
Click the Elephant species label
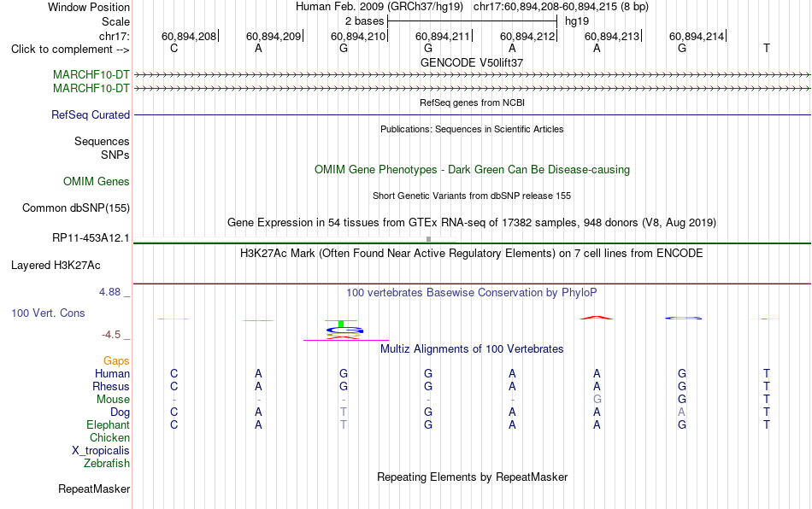tap(109, 424)
